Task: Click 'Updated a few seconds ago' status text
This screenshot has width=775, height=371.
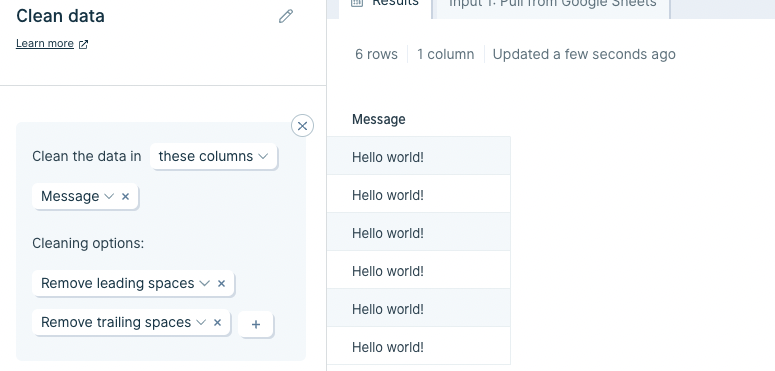Action: [584, 54]
